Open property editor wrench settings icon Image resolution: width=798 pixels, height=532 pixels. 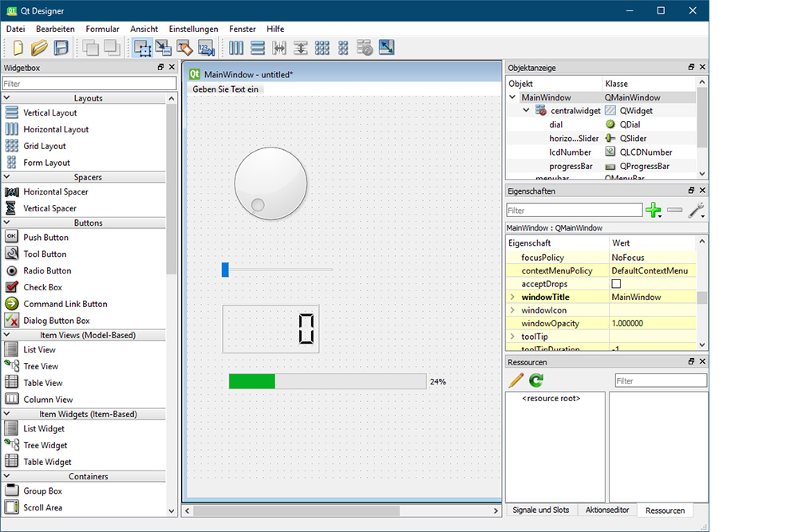696,210
